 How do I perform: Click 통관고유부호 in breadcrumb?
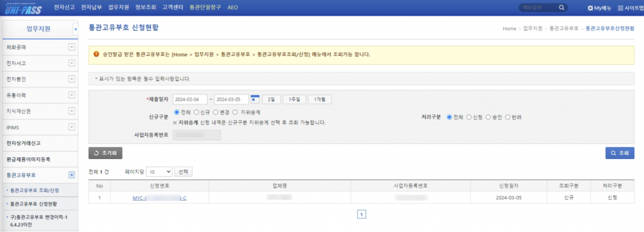click(564, 29)
